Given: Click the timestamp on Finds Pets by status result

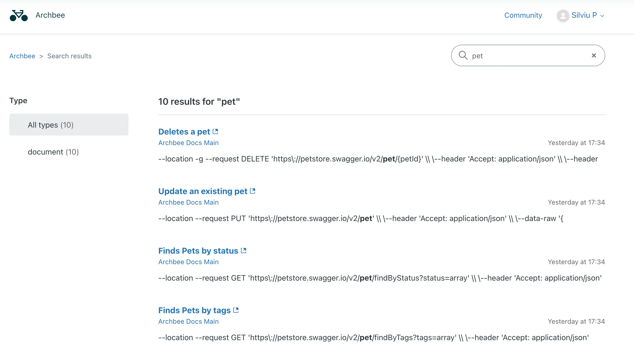Looking at the screenshot, I should pos(576,262).
